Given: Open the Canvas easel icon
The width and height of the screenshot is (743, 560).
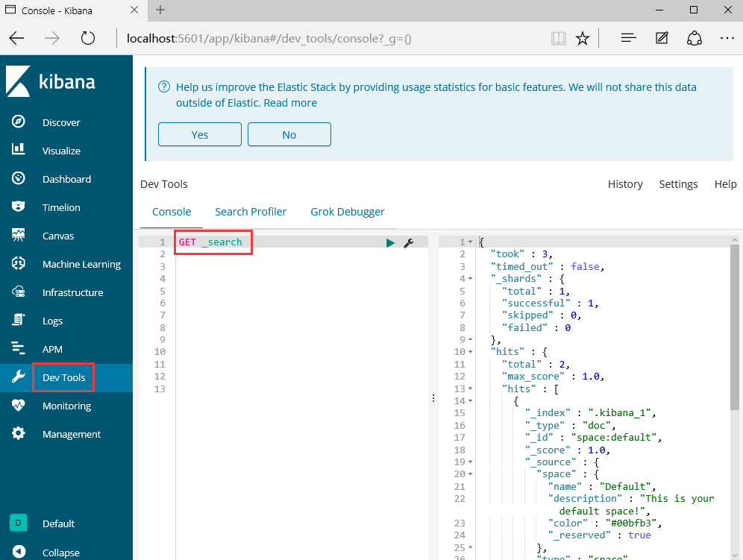Looking at the screenshot, I should (18, 235).
